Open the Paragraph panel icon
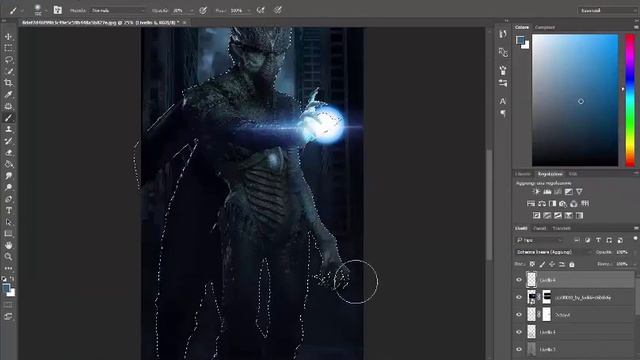 503,113
